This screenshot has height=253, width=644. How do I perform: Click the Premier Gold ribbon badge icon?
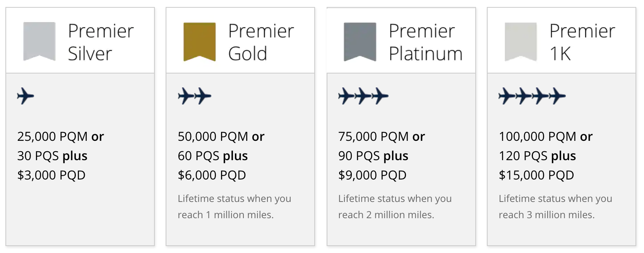point(199,41)
